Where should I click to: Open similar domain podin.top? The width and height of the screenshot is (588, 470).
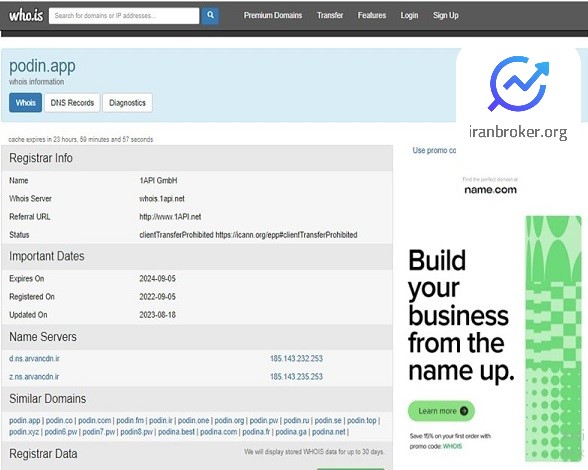tap(362, 420)
